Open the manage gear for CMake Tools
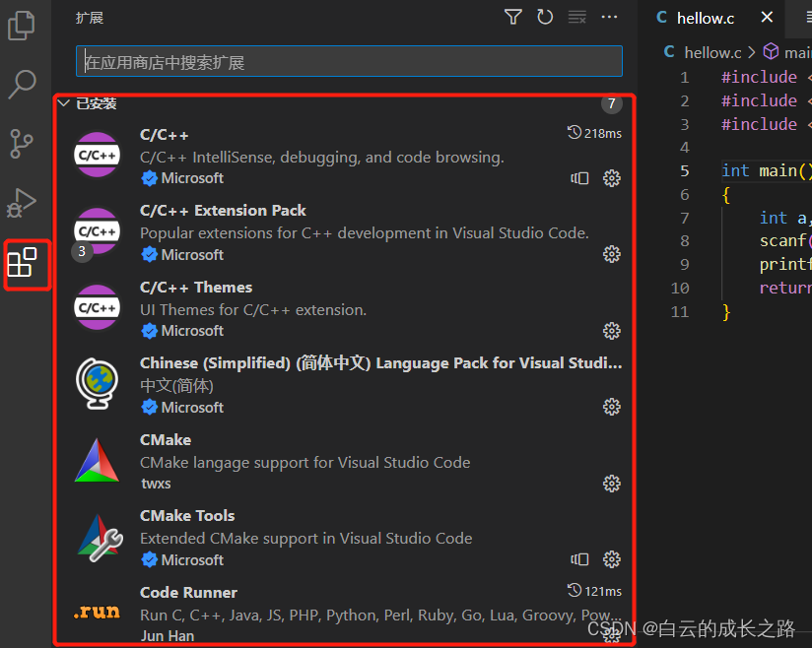Viewport: 812px width, 648px height. click(x=612, y=559)
